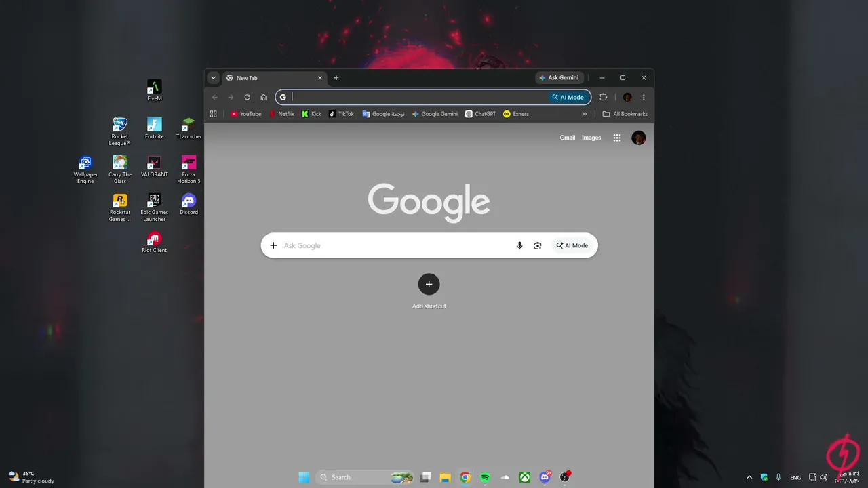Select the Riot Client desktop icon
Viewport: 868px width, 488px height.
pyautogui.click(x=155, y=242)
